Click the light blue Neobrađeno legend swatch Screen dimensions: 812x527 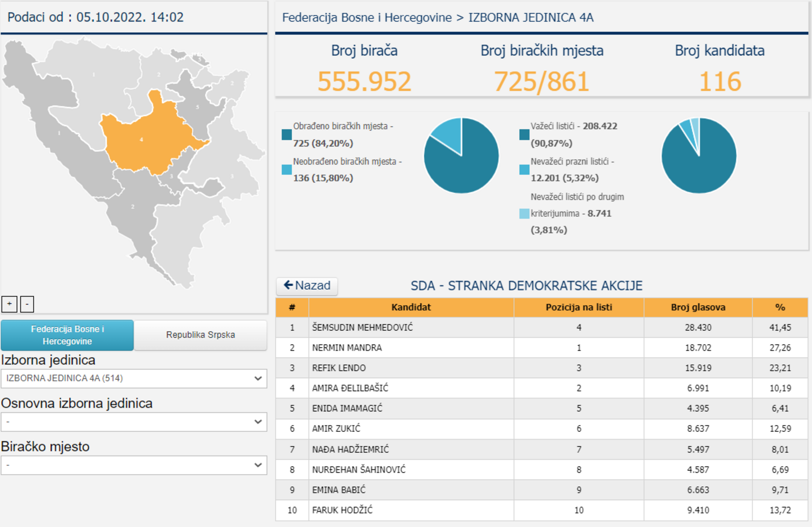coord(287,170)
